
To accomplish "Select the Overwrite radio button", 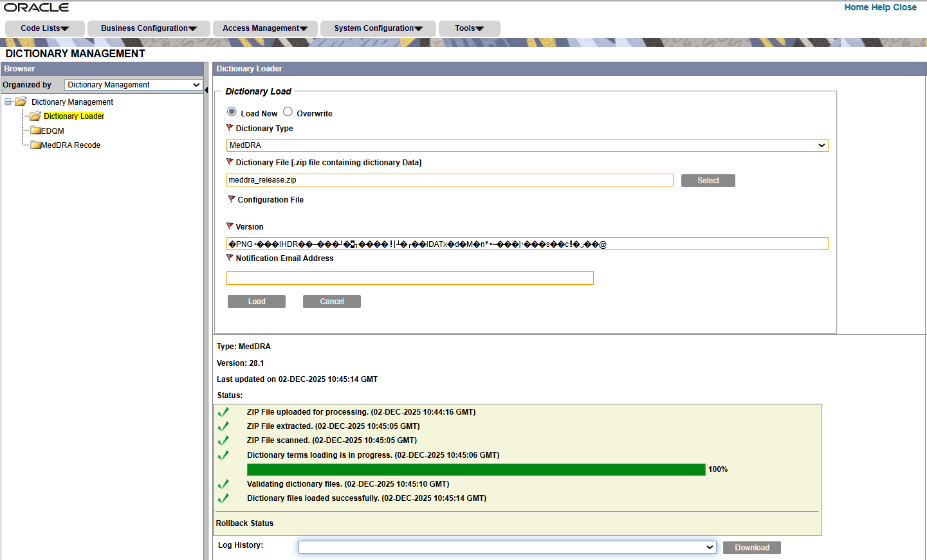I will [289, 112].
